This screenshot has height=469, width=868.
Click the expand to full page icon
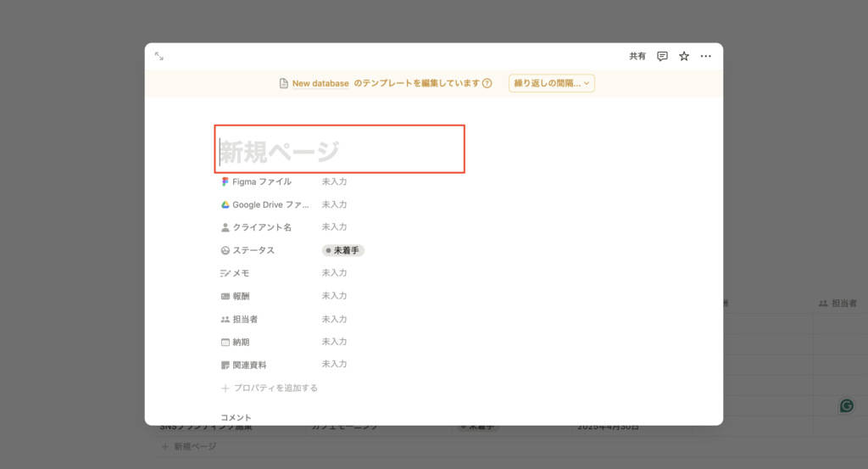[159, 56]
